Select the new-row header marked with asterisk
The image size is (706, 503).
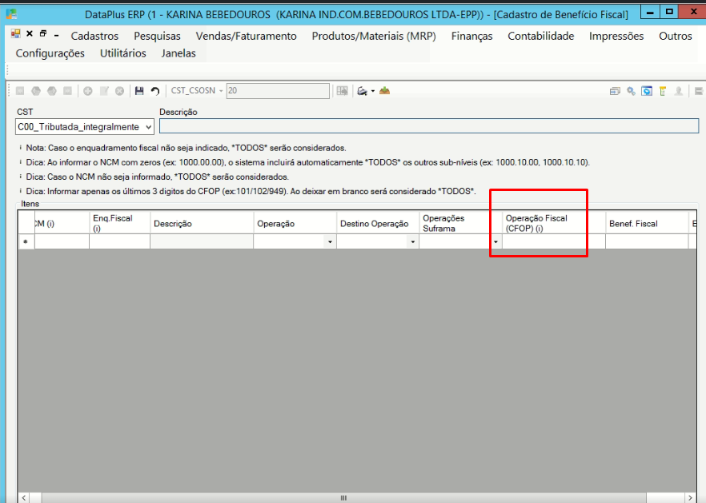26,242
